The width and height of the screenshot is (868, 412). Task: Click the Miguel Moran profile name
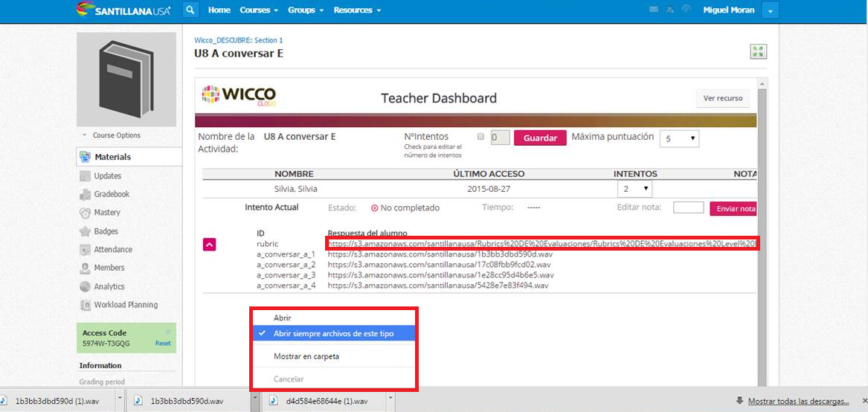[x=728, y=10]
